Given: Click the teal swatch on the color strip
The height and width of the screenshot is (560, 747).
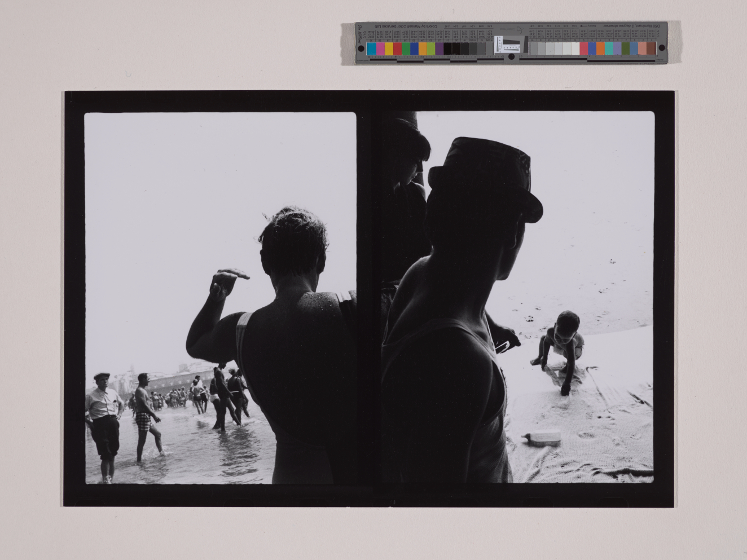Looking at the screenshot, I should [x=608, y=48].
